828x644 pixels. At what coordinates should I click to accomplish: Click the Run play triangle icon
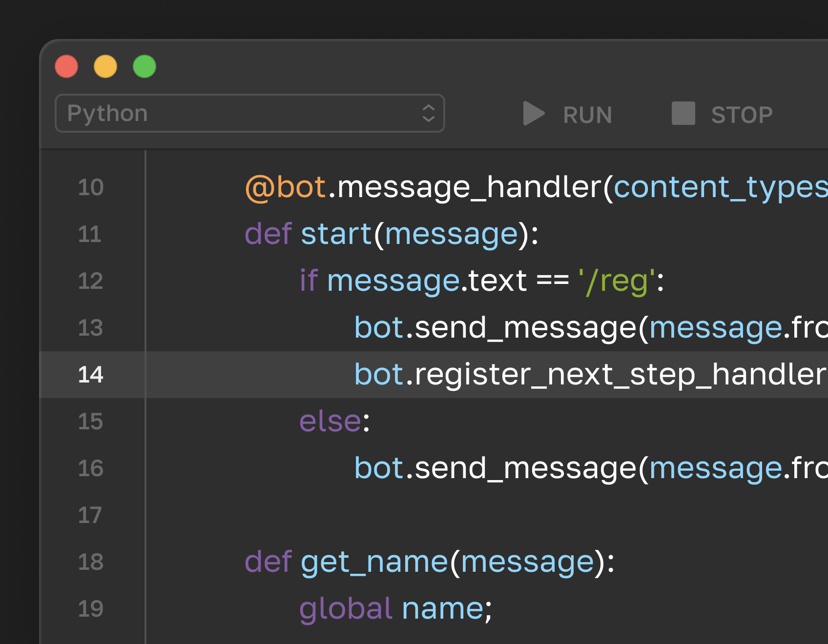click(534, 114)
